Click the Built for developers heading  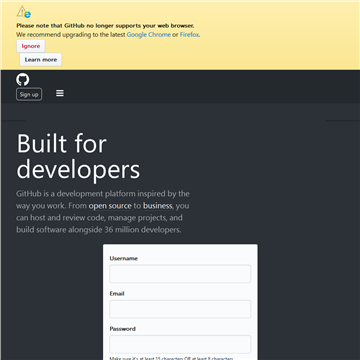78,157
